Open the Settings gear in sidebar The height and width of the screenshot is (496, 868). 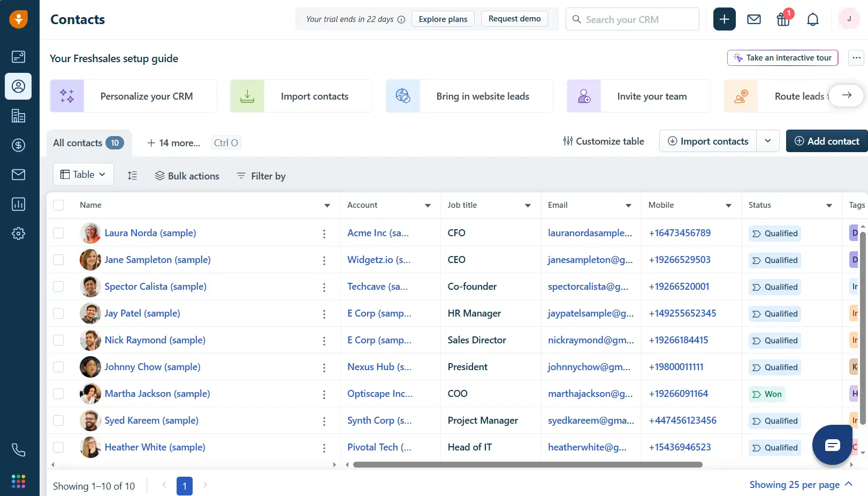click(x=18, y=234)
